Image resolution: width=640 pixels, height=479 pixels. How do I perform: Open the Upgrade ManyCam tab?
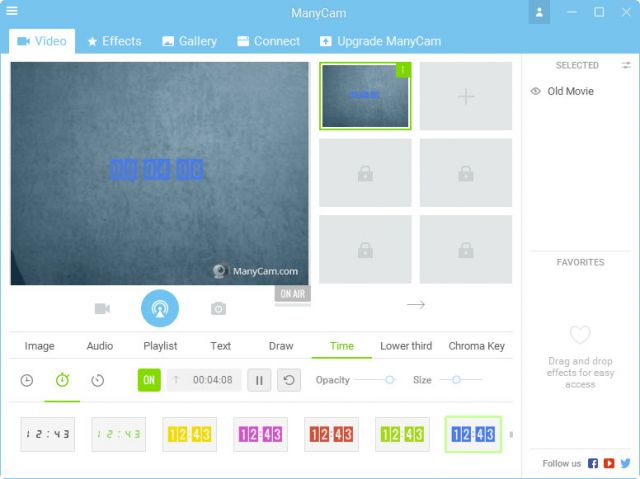coord(380,41)
